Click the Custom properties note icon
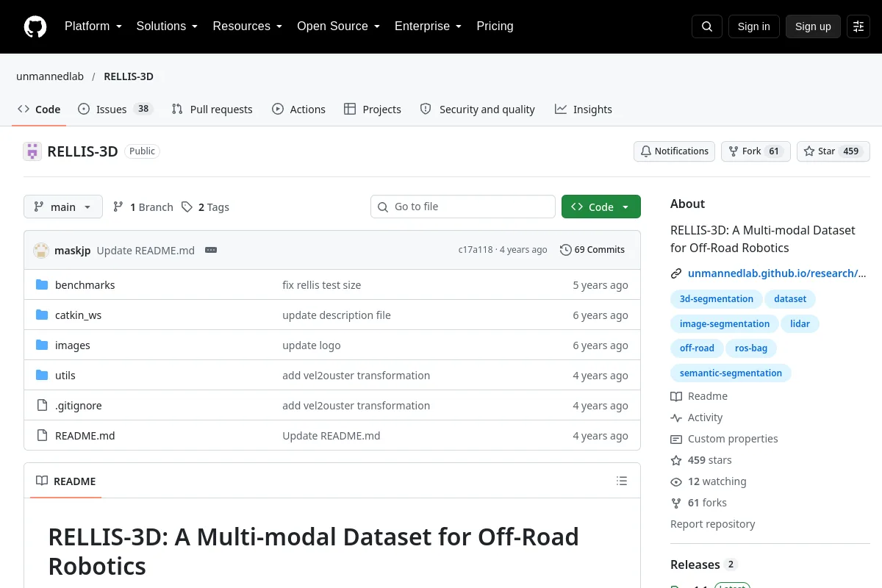The image size is (882, 588). point(676,439)
